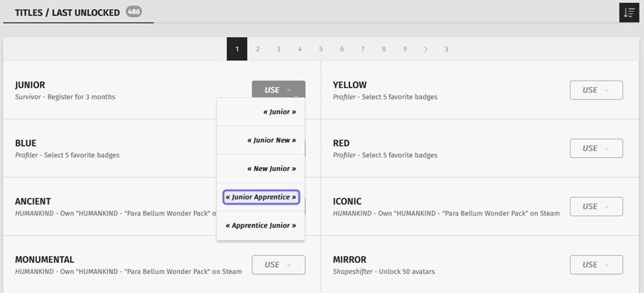This screenshot has width=644, height=293.
Task: Open USE dropdown for Red title
Action: (596, 148)
